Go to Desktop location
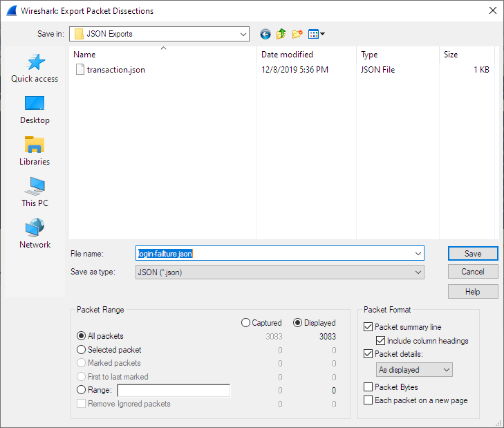504x428 pixels. click(35, 110)
